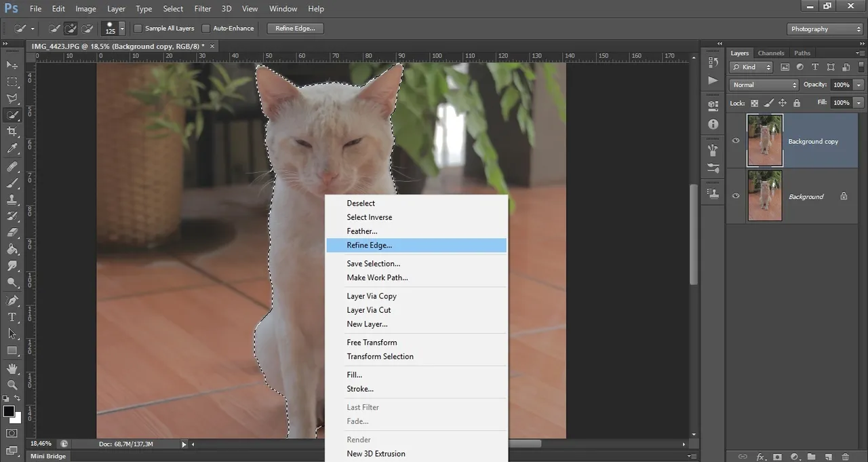Select the Polygonal Lasso tool
Viewport: 868px width, 462px height.
click(x=12, y=98)
